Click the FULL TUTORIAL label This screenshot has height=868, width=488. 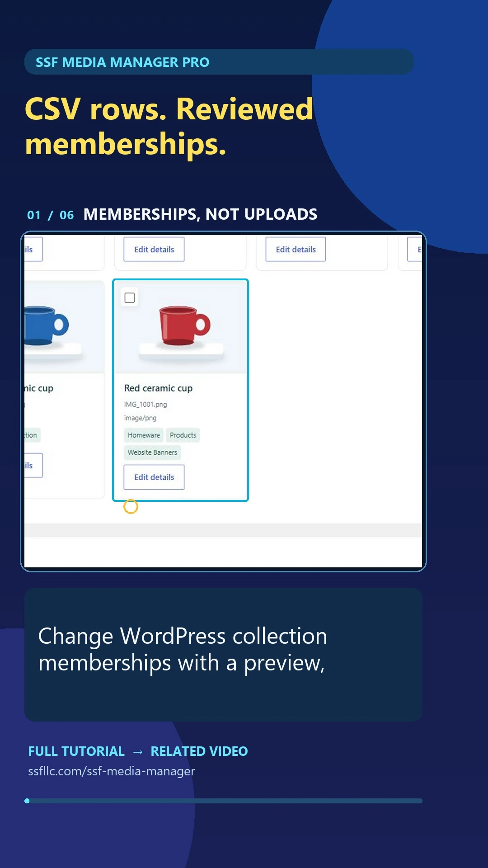click(x=76, y=751)
